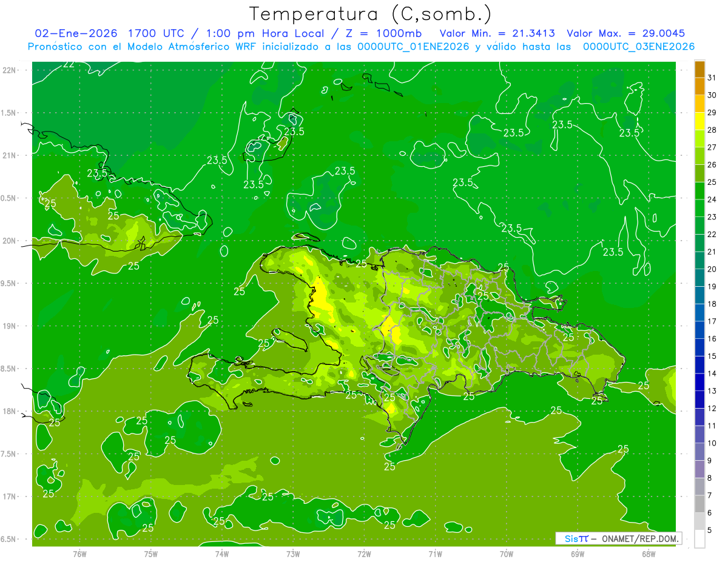
Task: Click the '18N' latitude axis label
Action: point(10,412)
